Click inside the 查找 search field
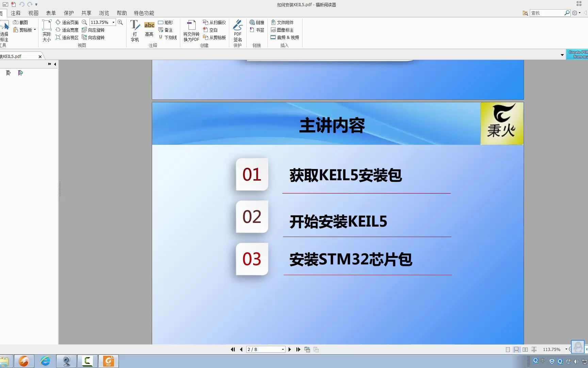 [x=548, y=13]
